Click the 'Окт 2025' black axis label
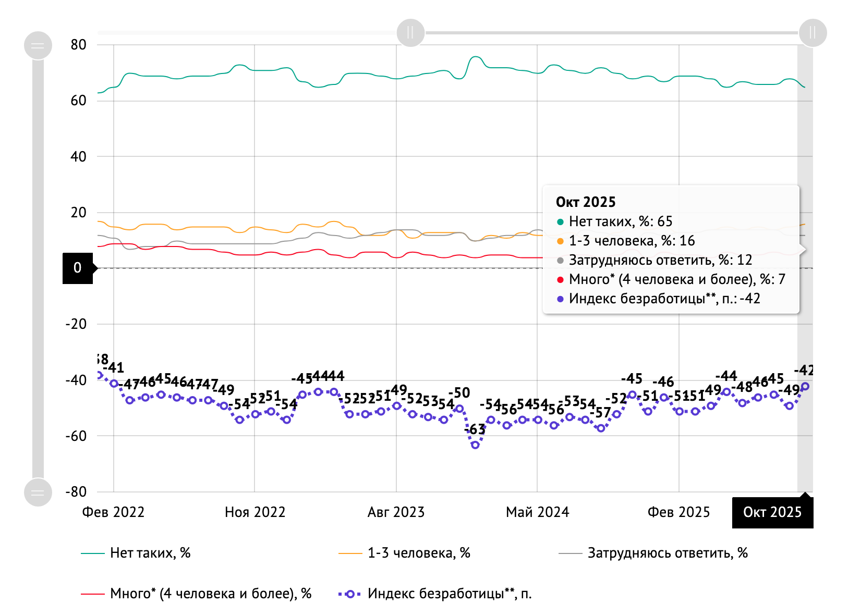Screen dimensions: 848x616 (772, 512)
